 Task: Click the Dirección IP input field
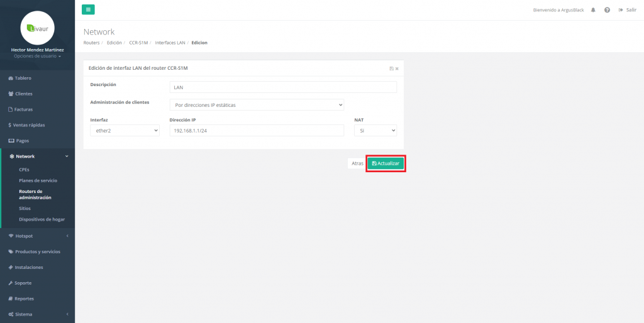coord(257,130)
